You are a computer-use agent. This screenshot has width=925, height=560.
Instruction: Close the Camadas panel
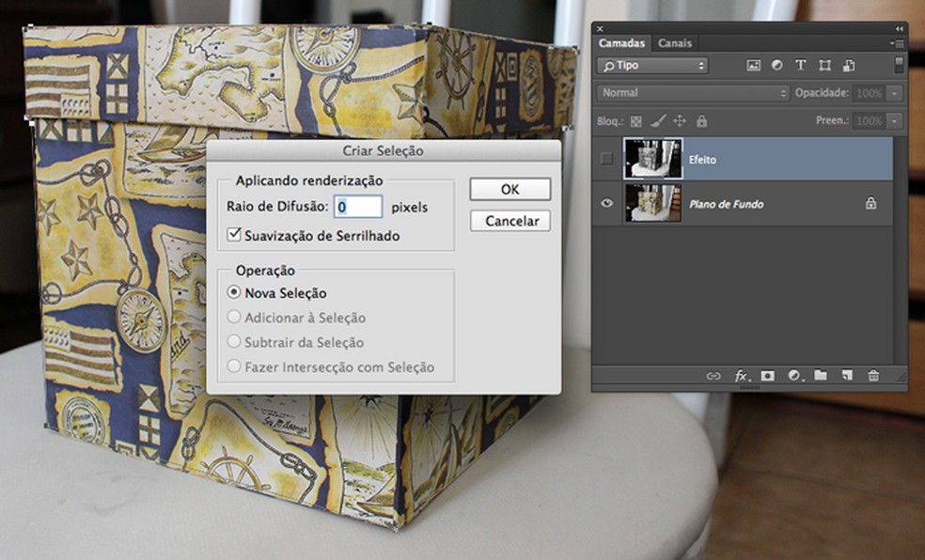point(600,28)
